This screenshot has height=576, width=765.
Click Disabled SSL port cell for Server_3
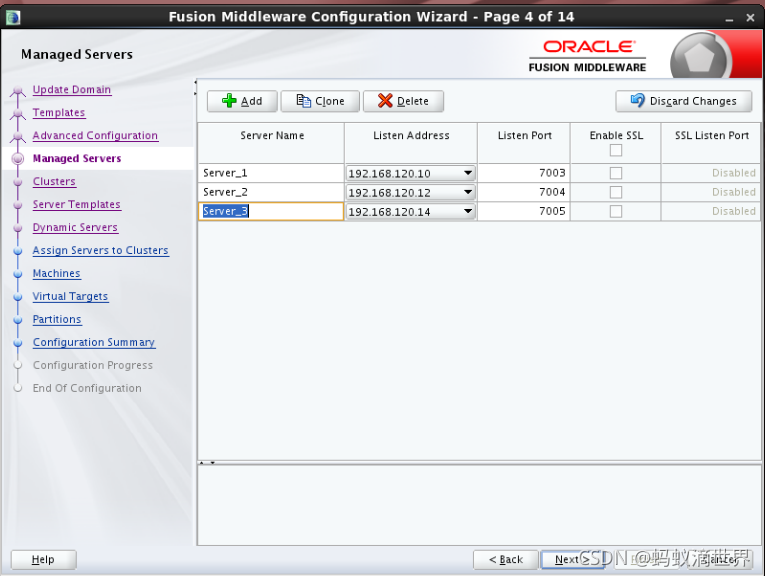pyautogui.click(x=711, y=211)
